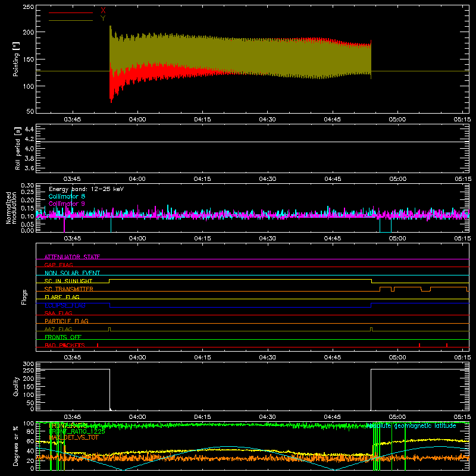Click the 4.0 tick on Roll period axis
476x476 pixels.
coord(29,148)
